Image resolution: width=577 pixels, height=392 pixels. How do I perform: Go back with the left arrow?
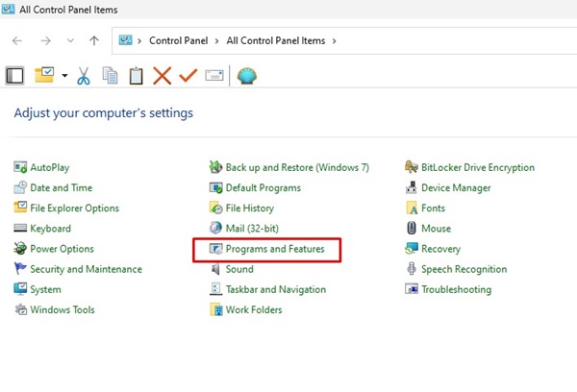(x=17, y=40)
